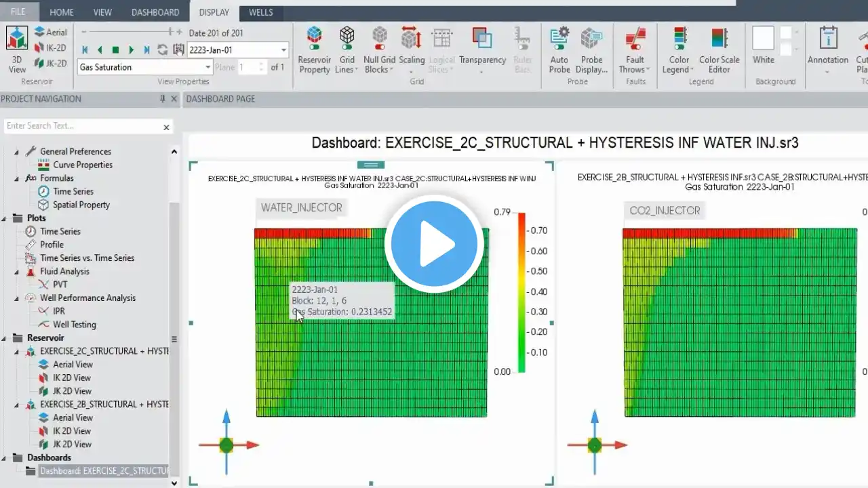Viewport: 868px width, 488px height.
Task: Jump to the first time step
Action: 85,49
